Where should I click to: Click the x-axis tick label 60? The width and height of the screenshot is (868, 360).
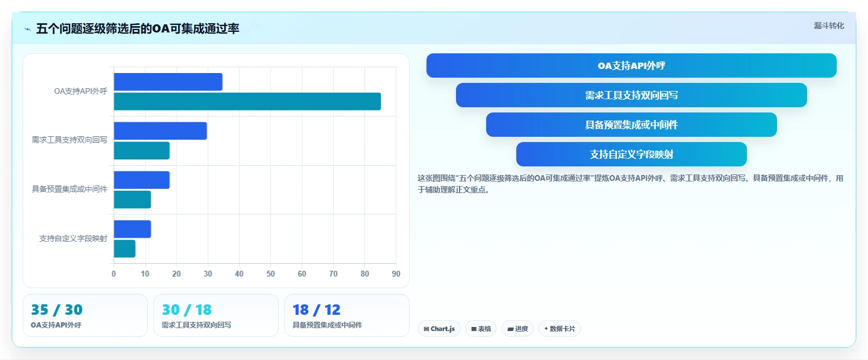click(x=302, y=274)
